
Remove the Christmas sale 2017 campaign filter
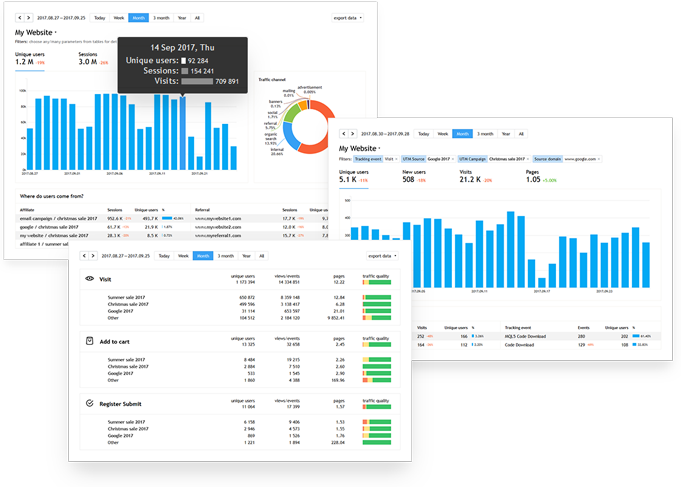pos(528,159)
